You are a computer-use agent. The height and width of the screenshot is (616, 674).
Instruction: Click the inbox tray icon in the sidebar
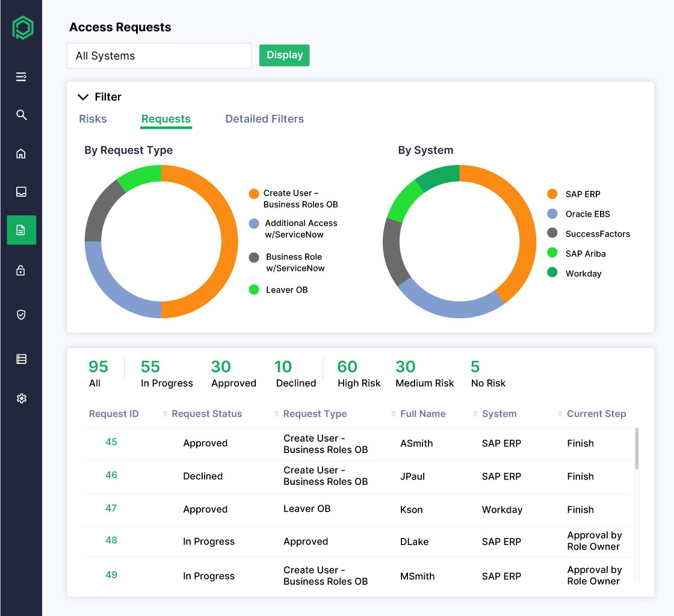pyautogui.click(x=21, y=191)
